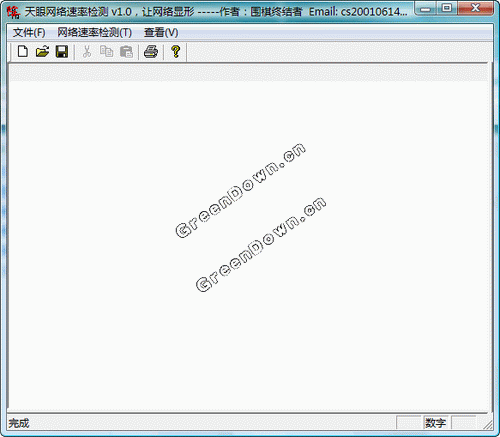The height and width of the screenshot is (437, 500).
Task: Click the New document toolbar icon
Action: (23, 52)
